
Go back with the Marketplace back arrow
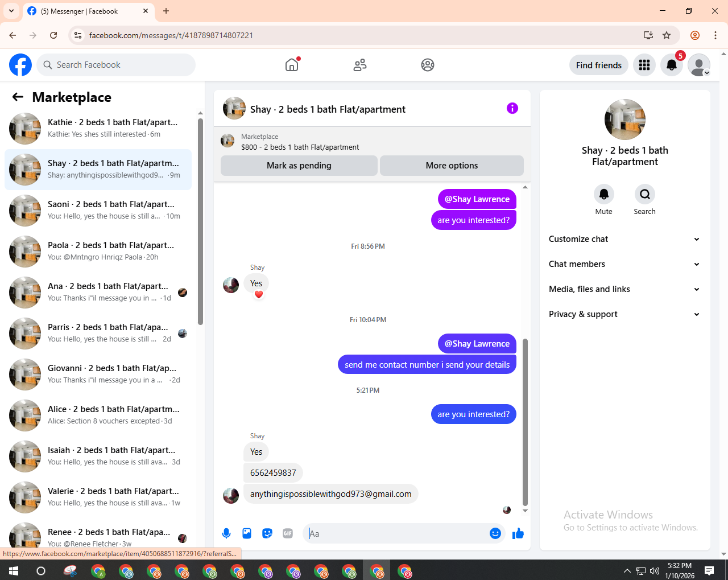[x=18, y=97]
